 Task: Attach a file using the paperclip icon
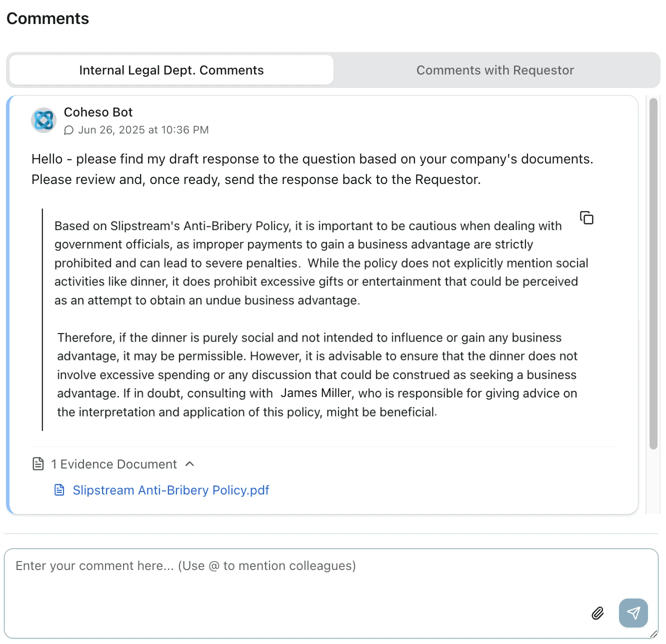pyautogui.click(x=598, y=613)
